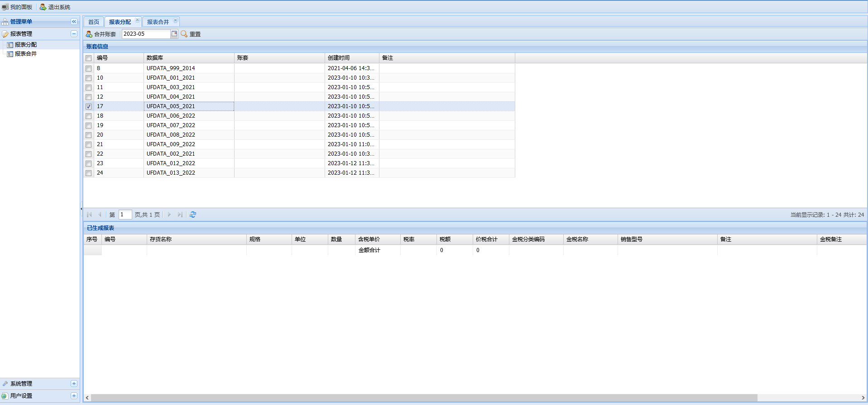Close the 报表合并 tab
The image size is (868, 405).
click(176, 20)
